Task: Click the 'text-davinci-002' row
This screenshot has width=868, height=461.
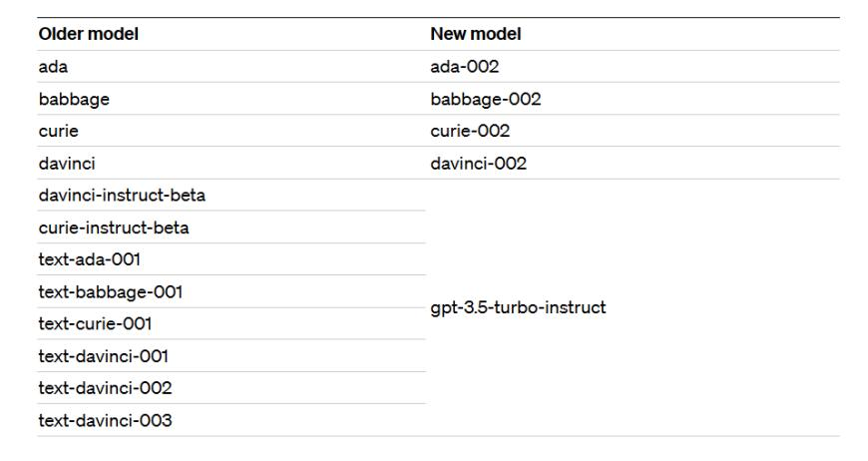Action: click(105, 388)
